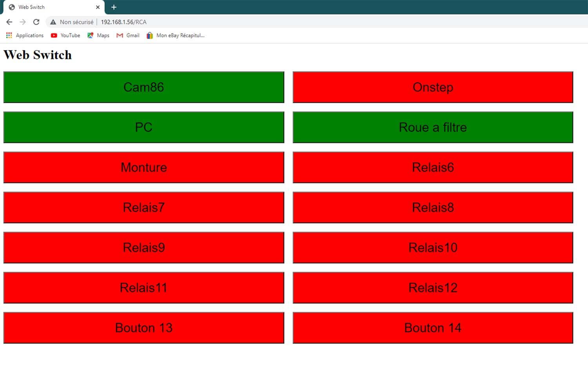Click the Relais11 button
This screenshot has height=385, width=588.
(144, 288)
